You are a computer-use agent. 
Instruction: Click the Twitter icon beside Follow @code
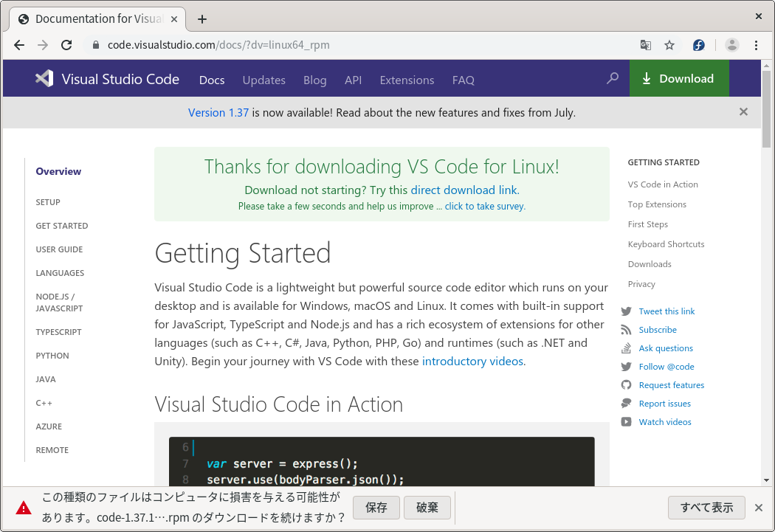[x=626, y=367]
